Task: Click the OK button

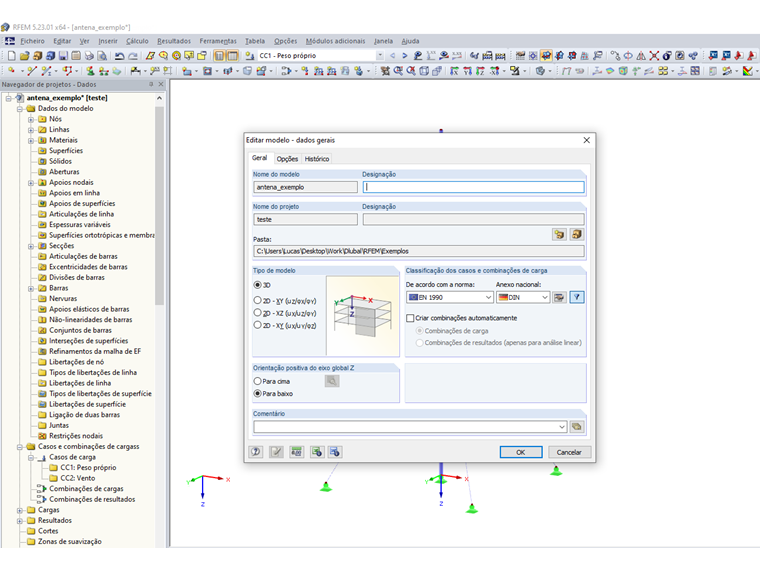Action: point(521,452)
